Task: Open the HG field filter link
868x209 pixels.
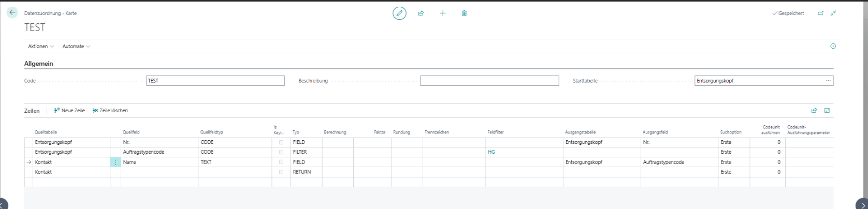Action: pyautogui.click(x=491, y=152)
